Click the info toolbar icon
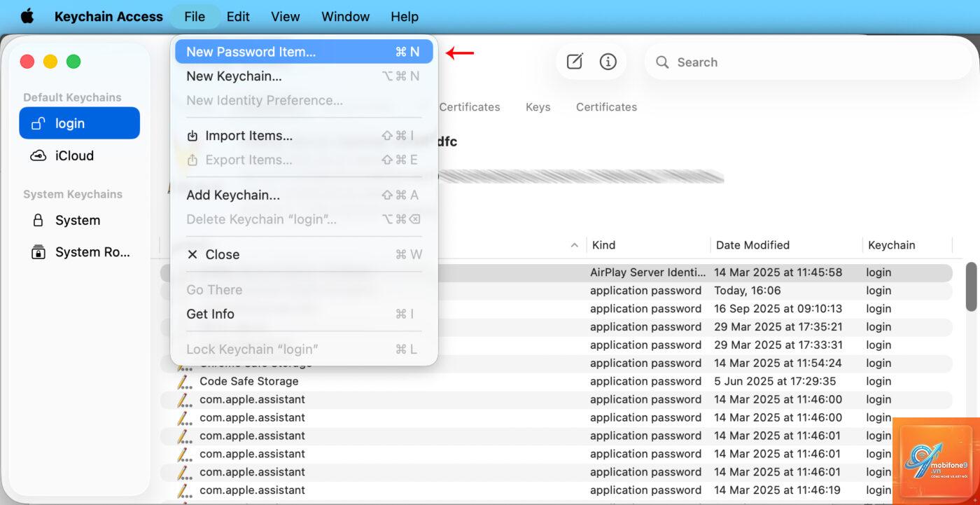980x505 pixels. click(x=608, y=62)
